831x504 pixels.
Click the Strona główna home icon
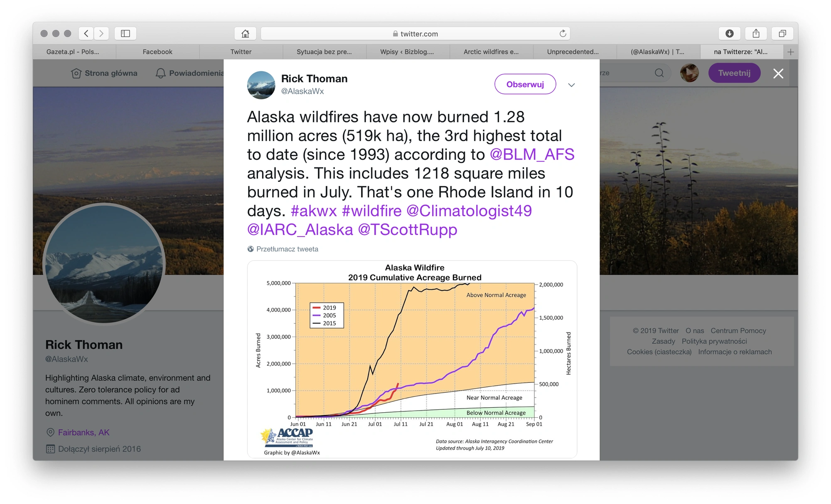[76, 73]
